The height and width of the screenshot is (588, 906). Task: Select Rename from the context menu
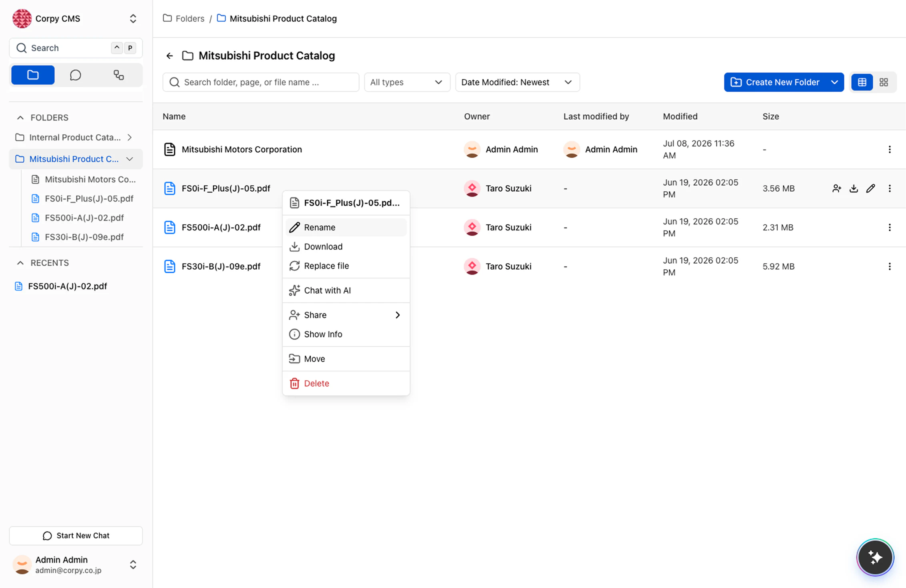pyautogui.click(x=346, y=227)
